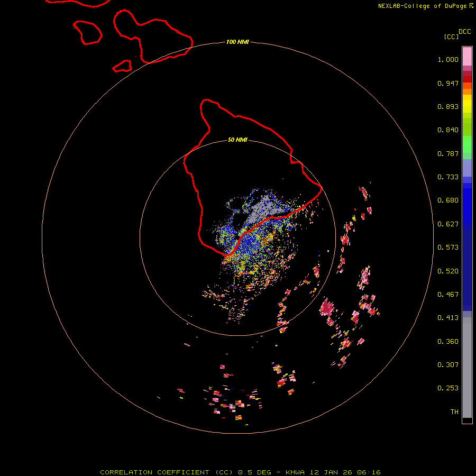Click the 0.893 color scale value
Viewport: 476px width, 476px height.
pos(448,106)
